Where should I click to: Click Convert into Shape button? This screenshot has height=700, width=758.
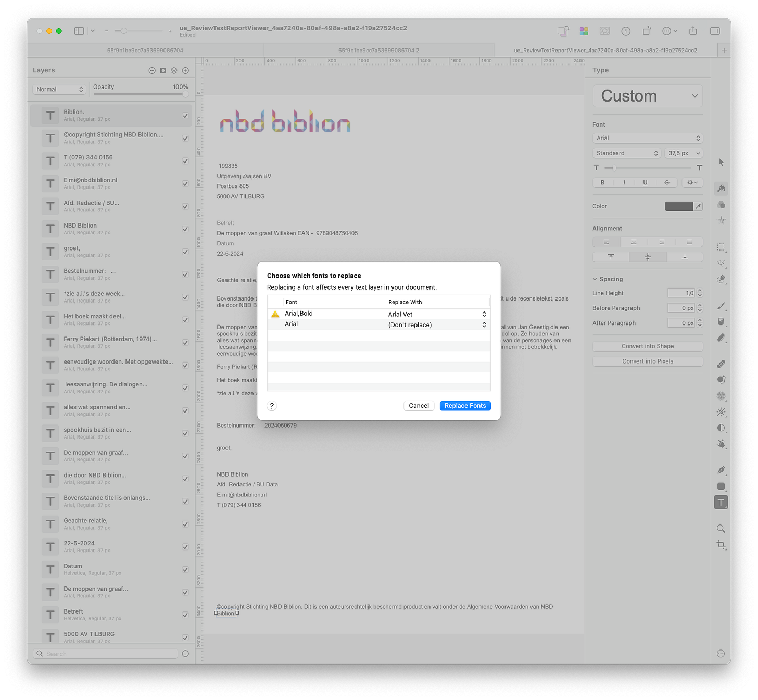[x=648, y=346]
